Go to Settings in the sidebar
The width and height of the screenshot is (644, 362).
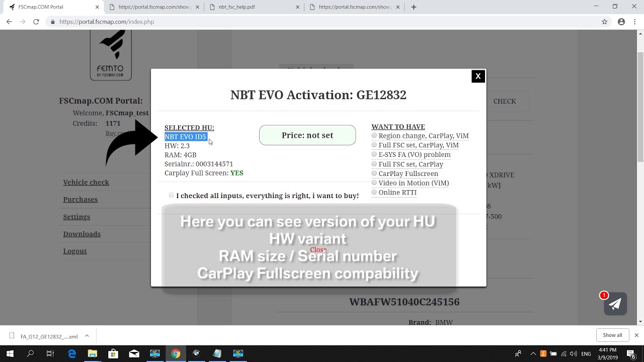coord(76,217)
